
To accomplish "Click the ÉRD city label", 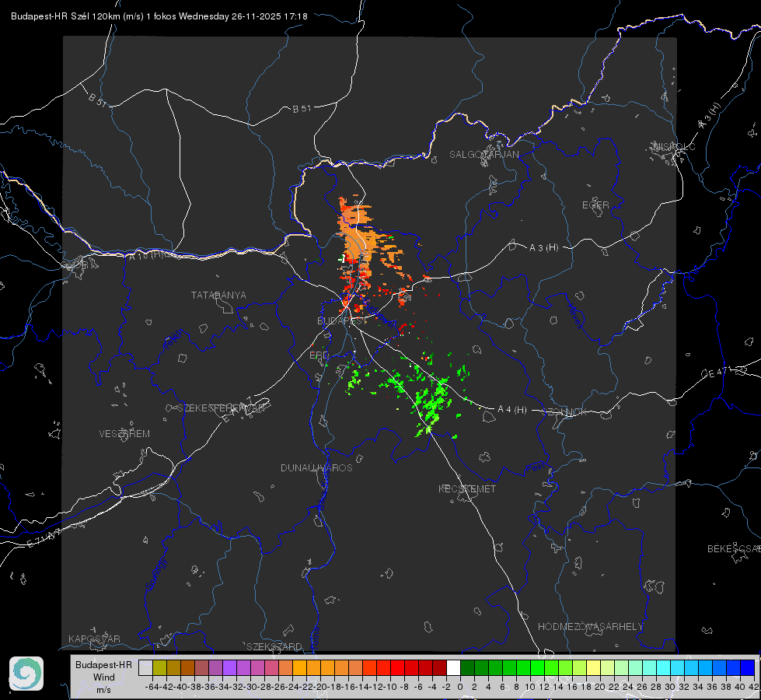I will click(319, 355).
